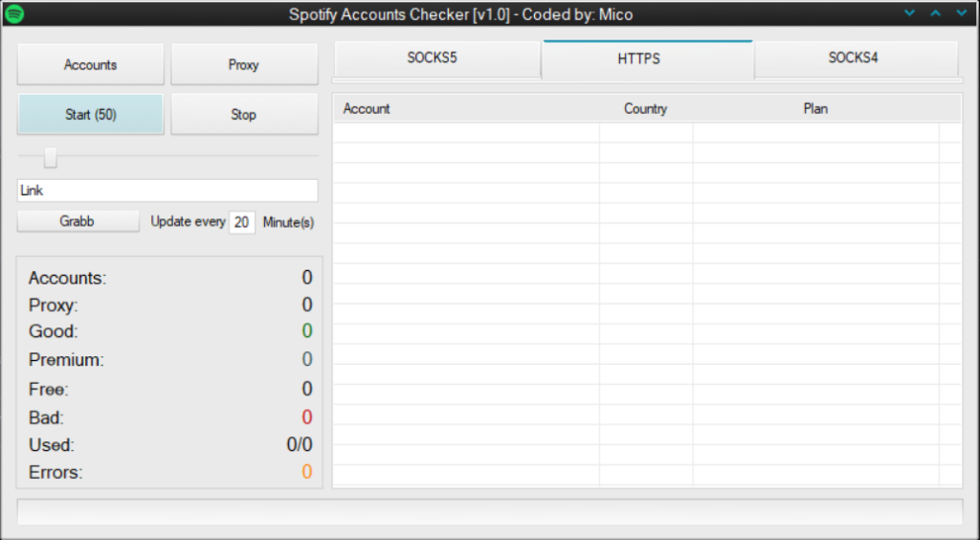Click the Proxy: statistic label

pos(54,305)
